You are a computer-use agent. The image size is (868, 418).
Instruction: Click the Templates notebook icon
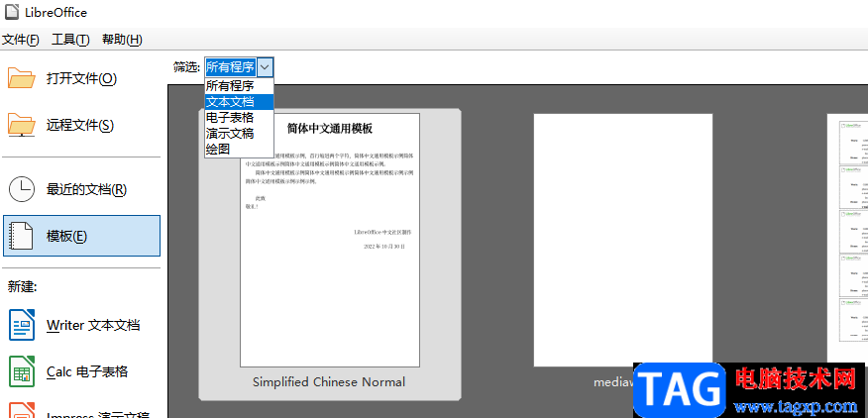[22, 236]
